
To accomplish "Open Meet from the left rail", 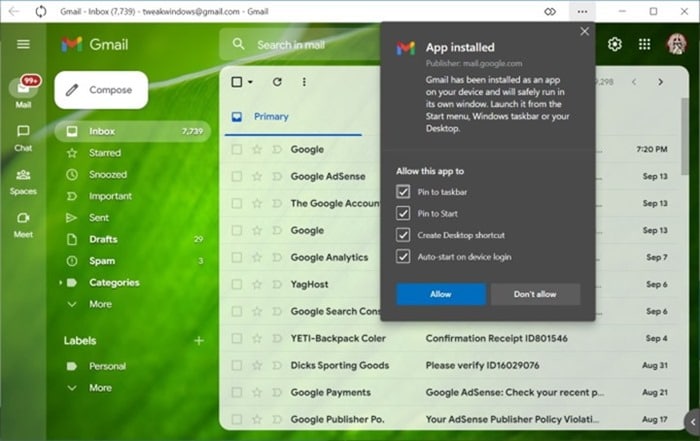I will click(23, 225).
